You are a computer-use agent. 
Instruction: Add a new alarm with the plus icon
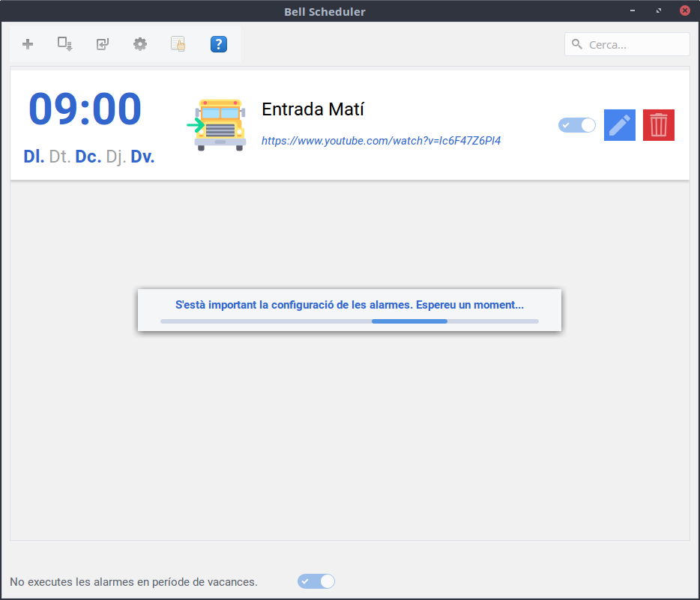click(x=28, y=44)
